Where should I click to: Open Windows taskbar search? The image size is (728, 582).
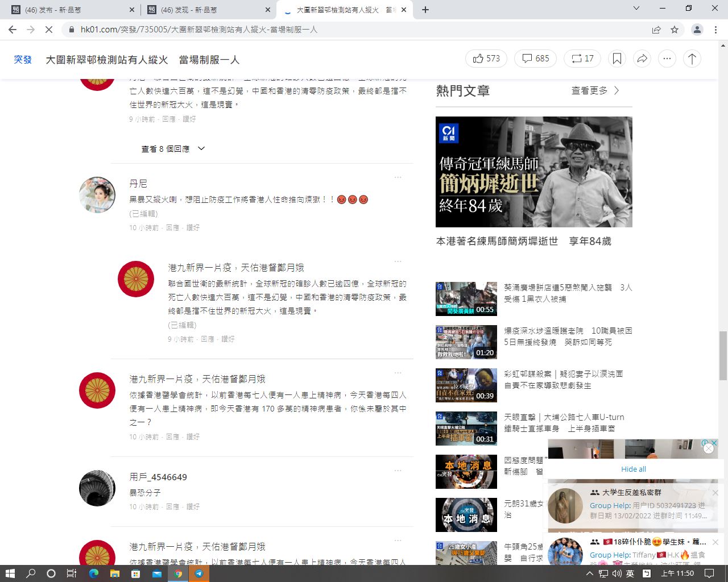tap(31, 573)
